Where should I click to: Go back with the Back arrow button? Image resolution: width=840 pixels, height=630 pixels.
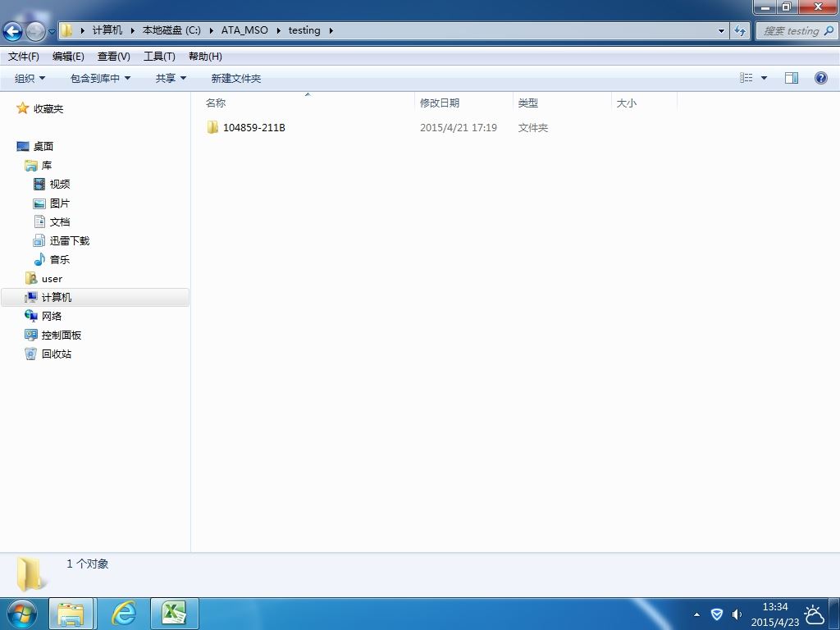pyautogui.click(x=13, y=32)
